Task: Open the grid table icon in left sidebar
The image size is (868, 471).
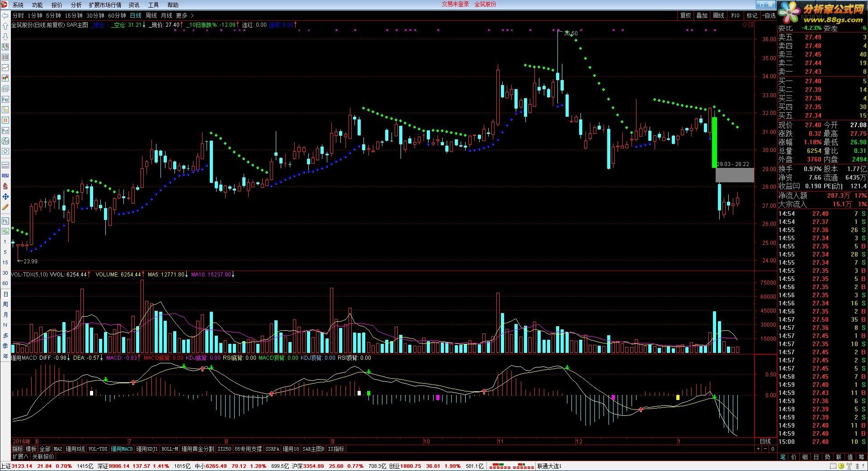Action: click(5, 57)
